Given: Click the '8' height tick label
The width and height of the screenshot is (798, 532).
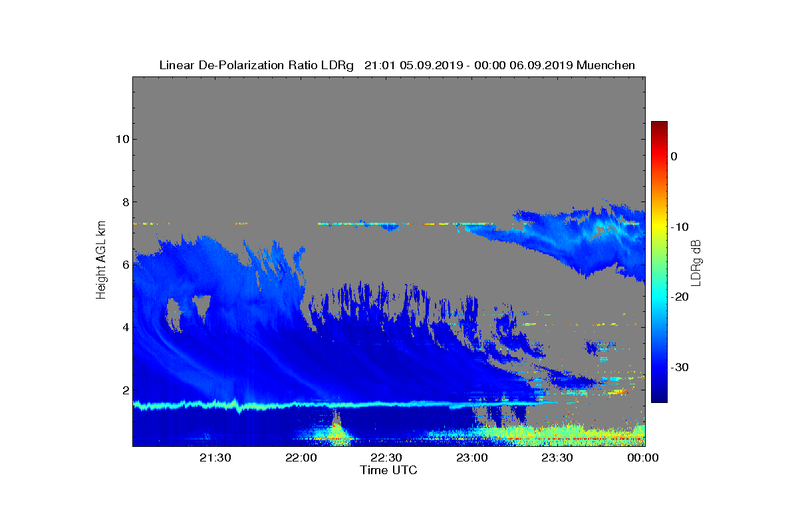Looking at the screenshot, I should pyautogui.click(x=124, y=201).
